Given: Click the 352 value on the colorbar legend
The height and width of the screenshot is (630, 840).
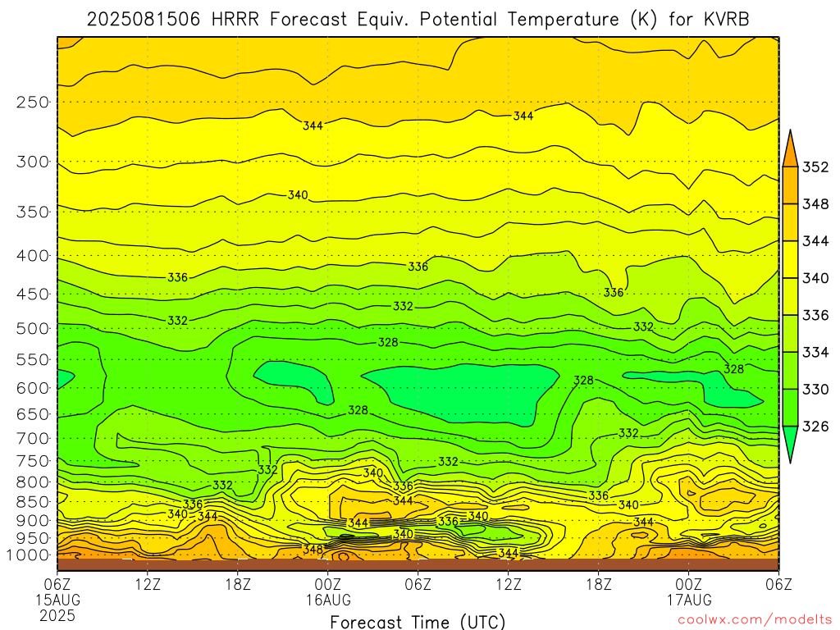Looking at the screenshot, I should [x=815, y=167].
